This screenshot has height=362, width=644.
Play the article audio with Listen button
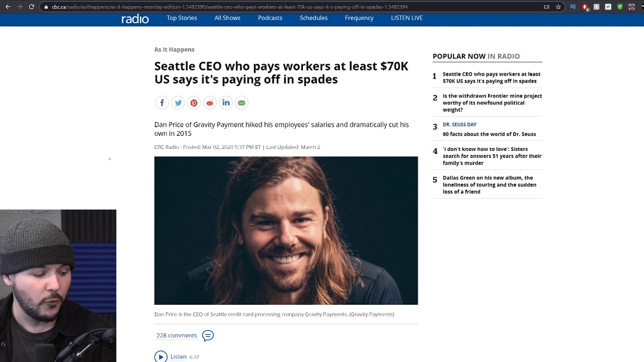(x=160, y=356)
